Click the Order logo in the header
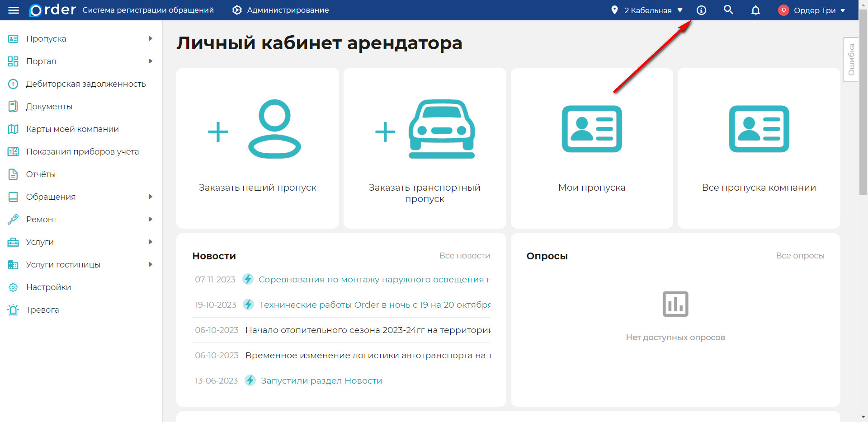Screen dimensions: 868x422 coord(52,10)
